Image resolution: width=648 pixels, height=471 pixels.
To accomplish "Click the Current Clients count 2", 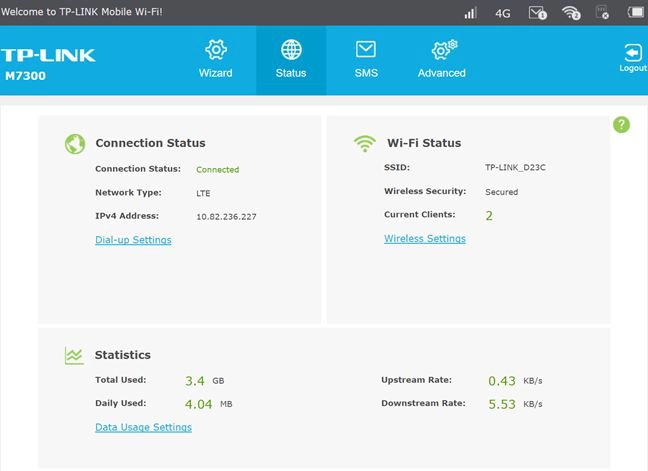I will tap(489, 216).
